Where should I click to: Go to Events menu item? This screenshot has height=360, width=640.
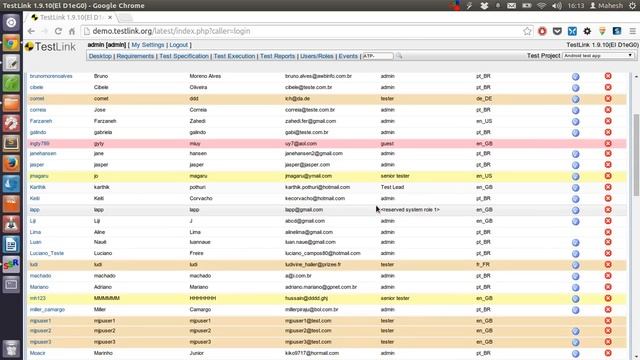click(348, 56)
